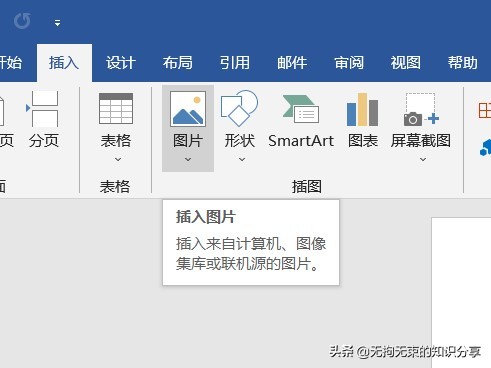The height and width of the screenshot is (368, 491).
Task: Click the SmartArt label text
Action: click(x=301, y=141)
